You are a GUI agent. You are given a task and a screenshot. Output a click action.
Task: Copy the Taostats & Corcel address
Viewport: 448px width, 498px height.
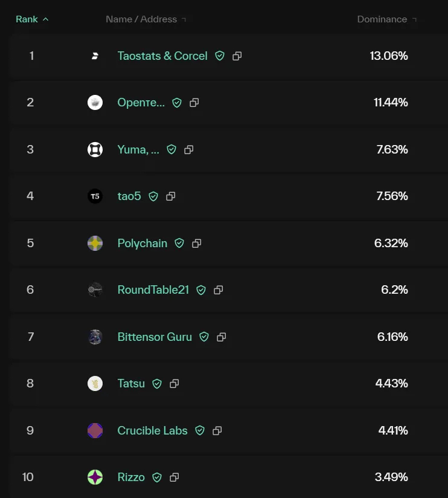[x=237, y=56]
